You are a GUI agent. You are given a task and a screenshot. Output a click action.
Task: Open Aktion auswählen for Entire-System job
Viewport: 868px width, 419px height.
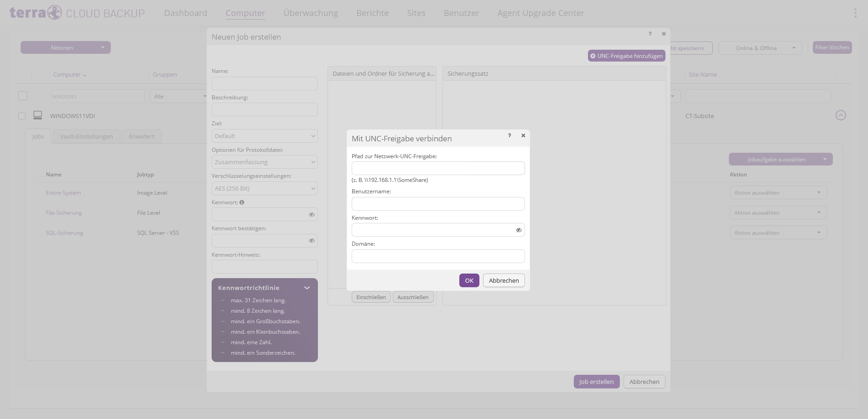click(x=778, y=193)
